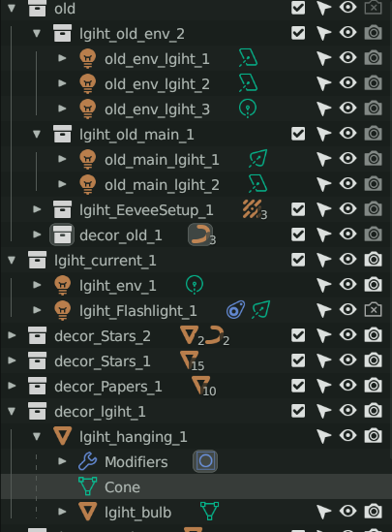This screenshot has width=392, height=532.
Task: Hide old_main_lgiht_1 with its eye icon
Action: coord(347,159)
